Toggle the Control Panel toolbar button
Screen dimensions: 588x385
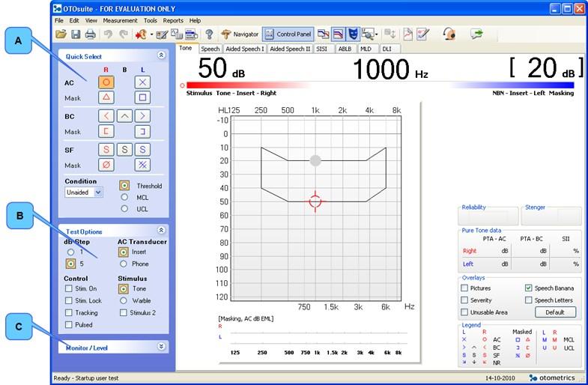click(288, 34)
